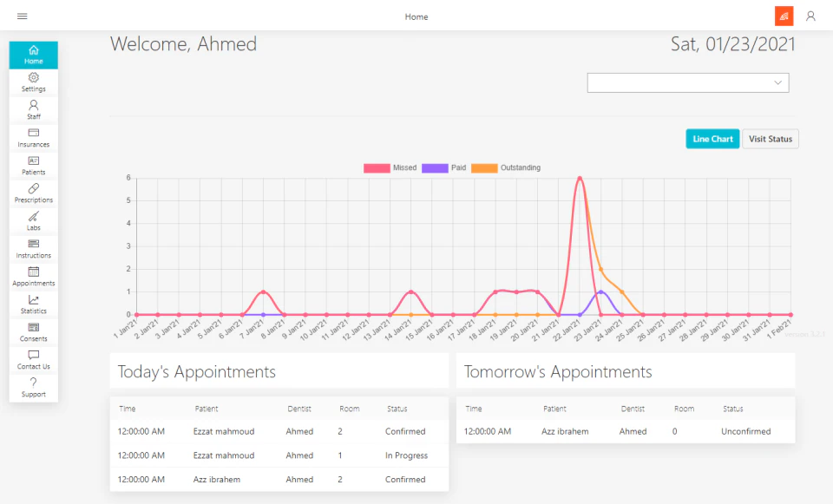Click the Consents sidebar icon
This screenshot has height=504, width=833.
33,331
